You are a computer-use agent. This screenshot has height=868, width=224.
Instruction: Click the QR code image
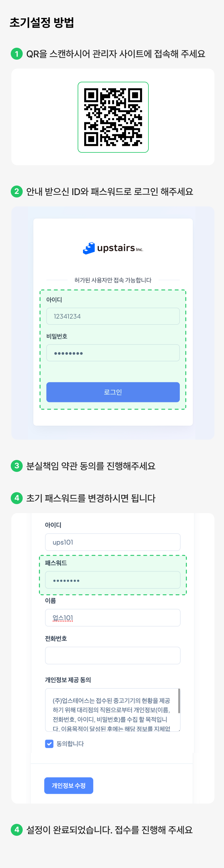point(113,117)
